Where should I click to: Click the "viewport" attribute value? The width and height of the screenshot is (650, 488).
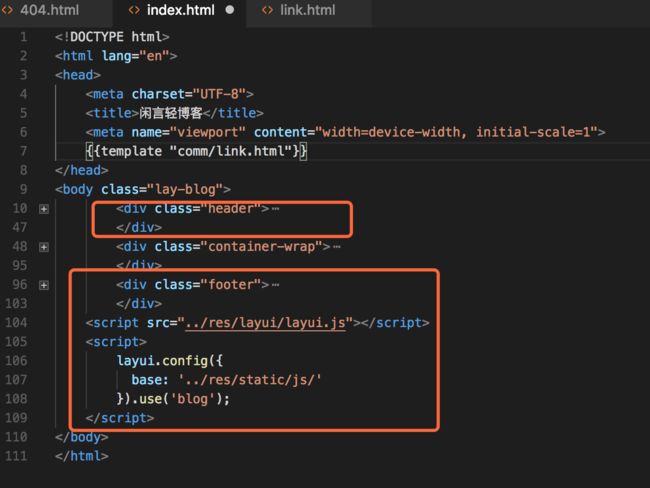pyautogui.click(x=208, y=132)
